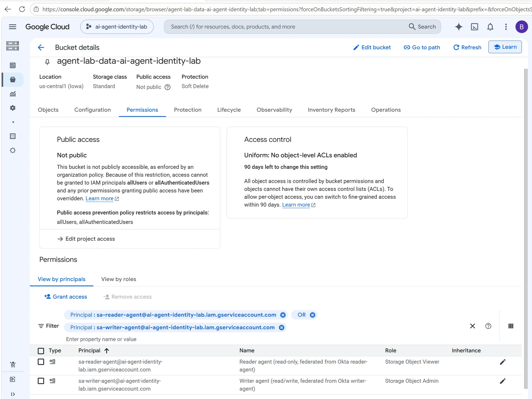The image size is (532, 399).
Task: Open the Inventory Reports tab
Action: coord(332,110)
